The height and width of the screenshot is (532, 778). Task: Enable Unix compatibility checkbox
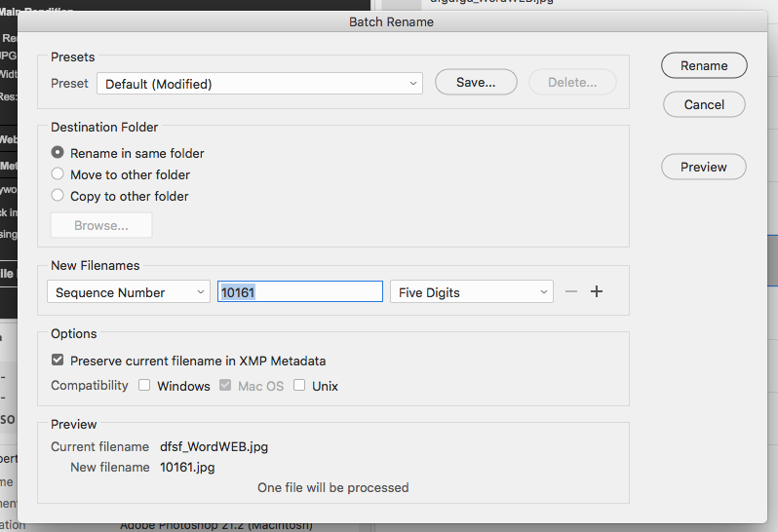coord(299,385)
